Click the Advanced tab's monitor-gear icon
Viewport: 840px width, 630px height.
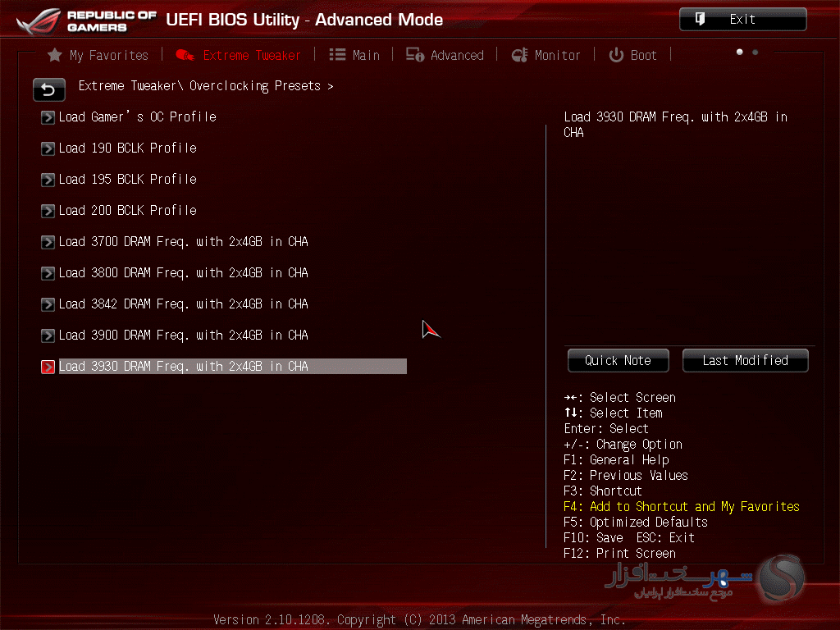[x=414, y=55]
